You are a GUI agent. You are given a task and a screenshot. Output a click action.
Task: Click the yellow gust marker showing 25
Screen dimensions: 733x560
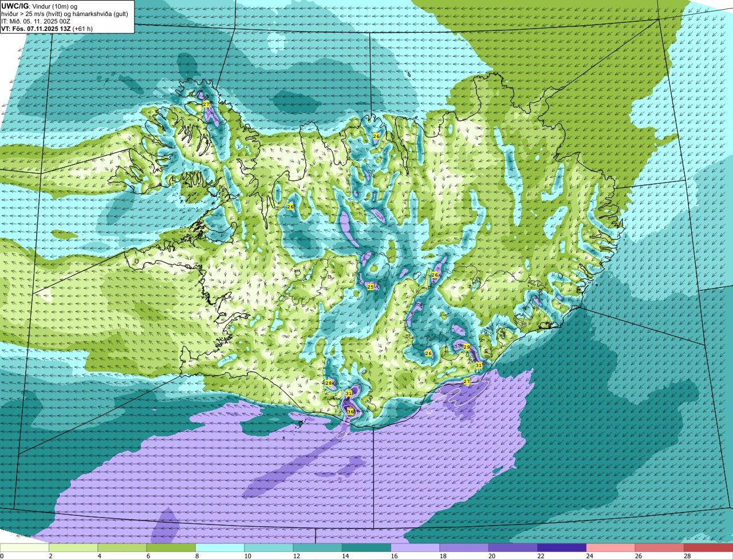tap(371, 287)
